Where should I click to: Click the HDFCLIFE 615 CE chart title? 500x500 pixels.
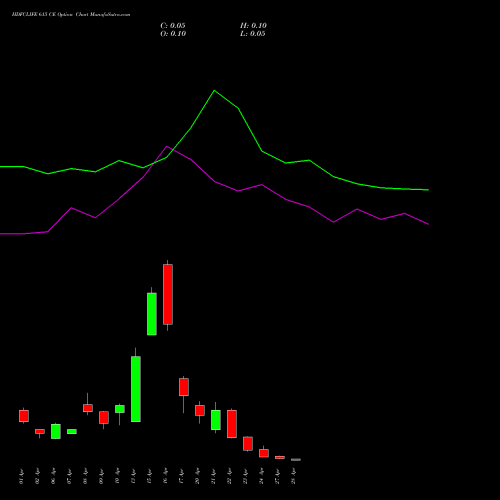coord(71,15)
